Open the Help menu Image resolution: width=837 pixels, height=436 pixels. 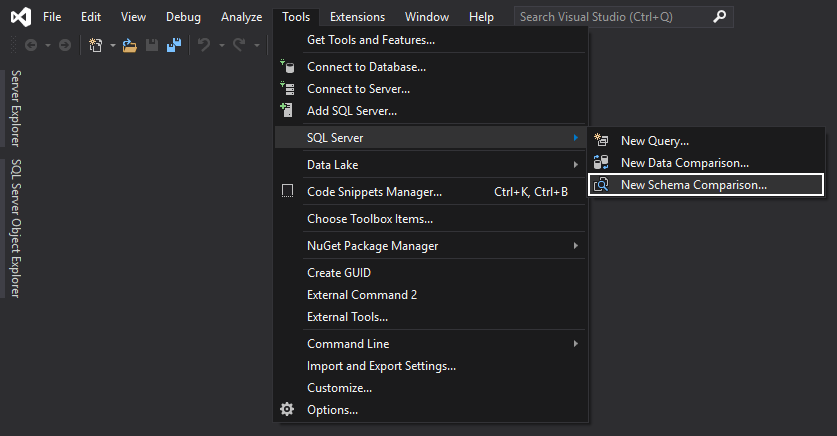pos(481,17)
